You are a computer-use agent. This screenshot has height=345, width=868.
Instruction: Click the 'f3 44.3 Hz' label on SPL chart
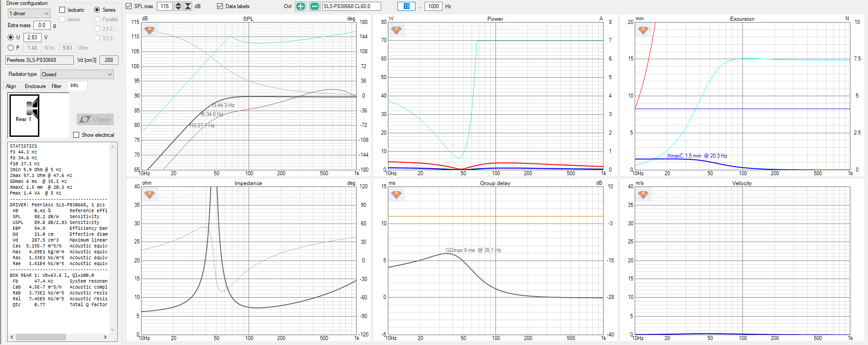coord(223,105)
